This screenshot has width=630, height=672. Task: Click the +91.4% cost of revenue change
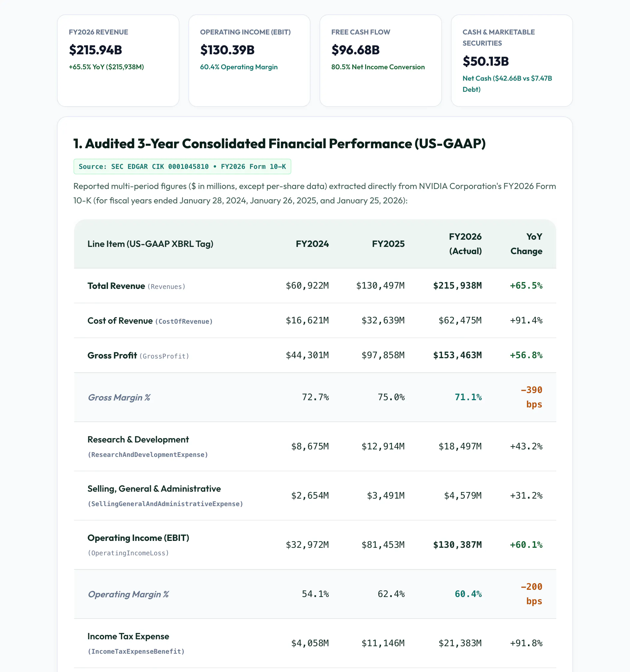click(526, 320)
